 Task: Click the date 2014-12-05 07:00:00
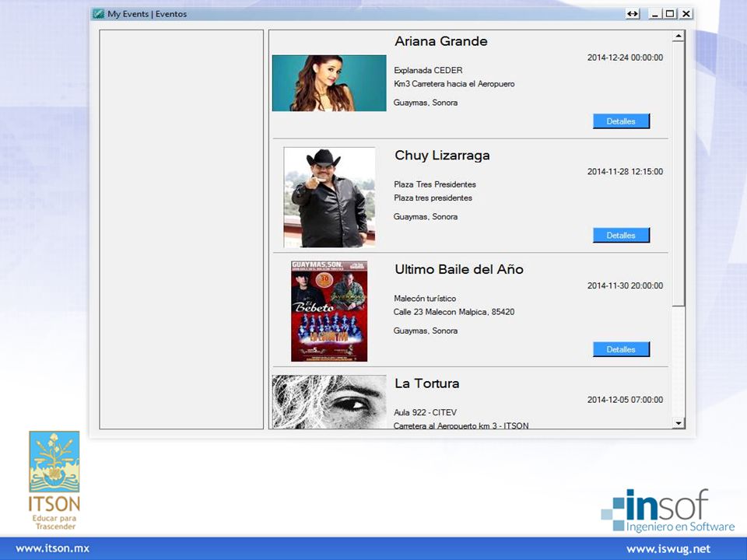click(625, 400)
